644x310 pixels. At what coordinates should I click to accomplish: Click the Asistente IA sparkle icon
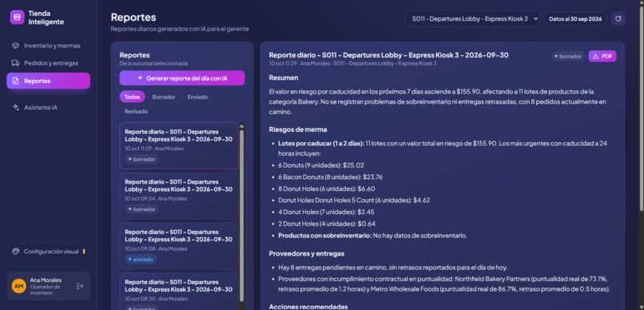tap(15, 108)
